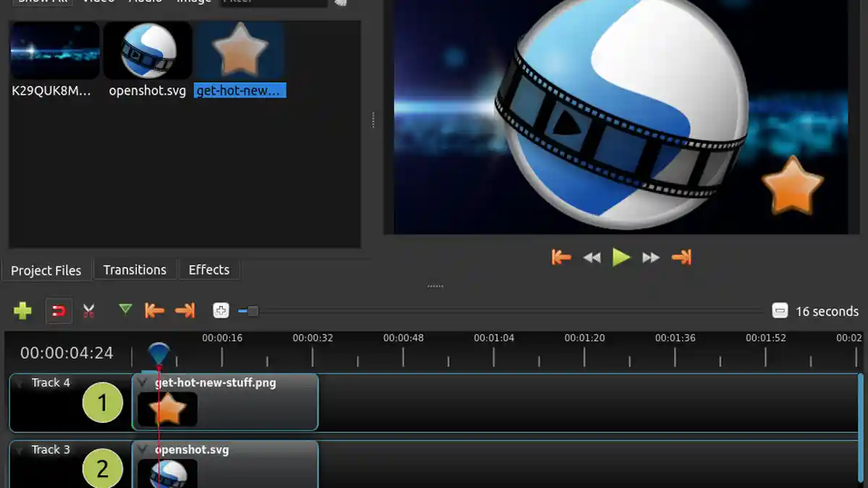Add a marker using the green triangle icon
This screenshot has height=488, width=868.
point(124,311)
